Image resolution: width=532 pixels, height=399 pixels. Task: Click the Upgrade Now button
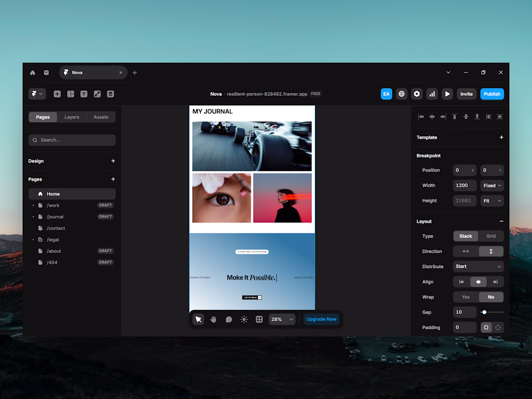point(321,319)
